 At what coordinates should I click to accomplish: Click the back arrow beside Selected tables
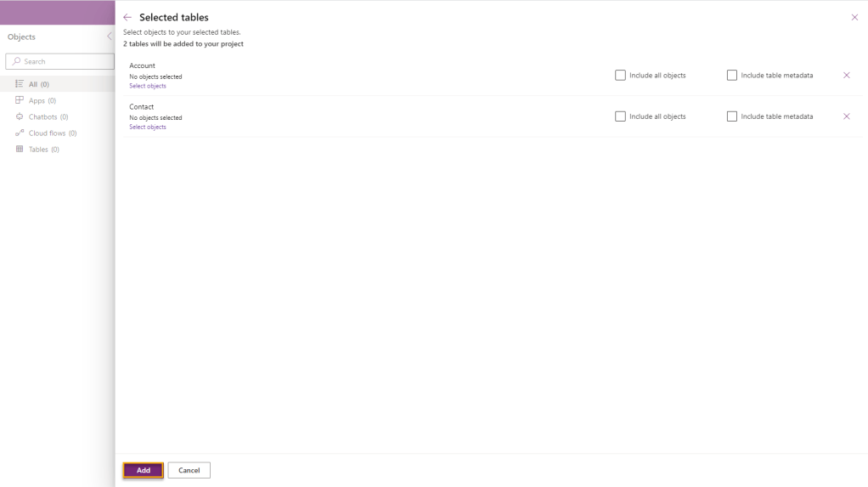tap(127, 17)
